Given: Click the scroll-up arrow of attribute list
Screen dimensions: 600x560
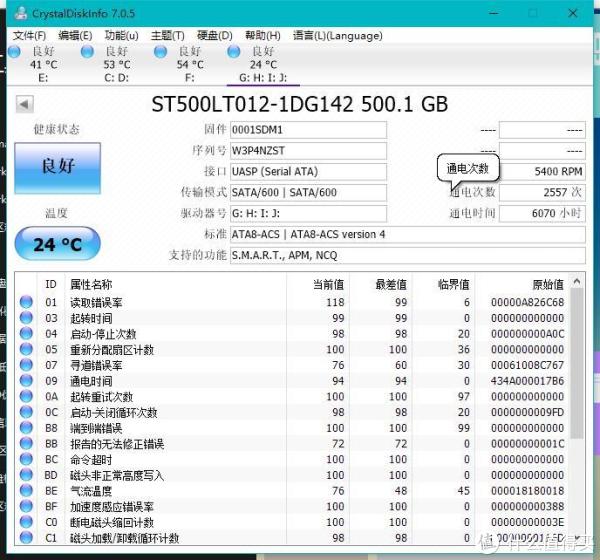Looking at the screenshot, I should (x=577, y=282).
